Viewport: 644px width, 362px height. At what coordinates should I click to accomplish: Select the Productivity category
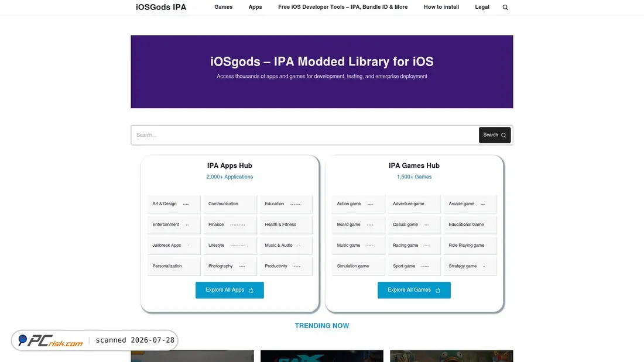click(286, 266)
